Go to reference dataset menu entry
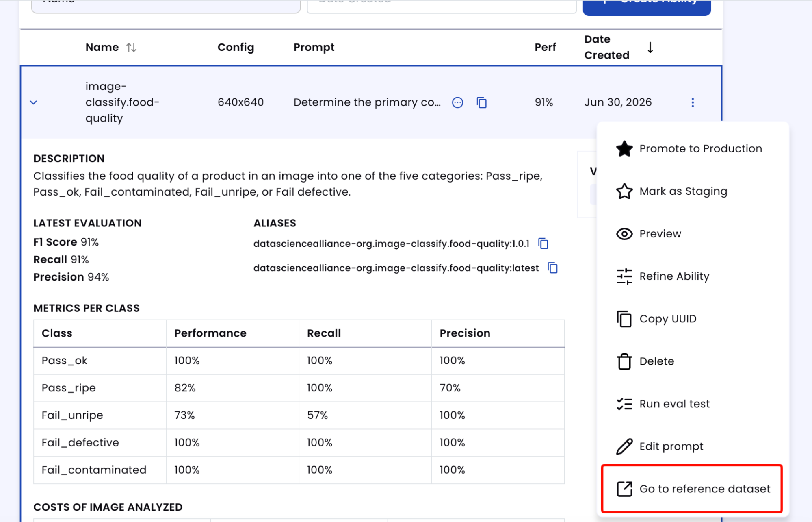Image resolution: width=812 pixels, height=522 pixels. 692,489
